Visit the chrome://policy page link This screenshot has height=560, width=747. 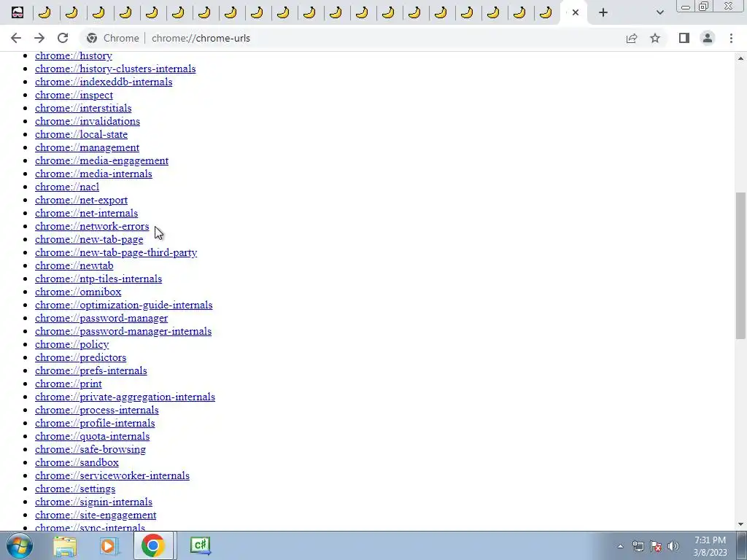tap(72, 344)
